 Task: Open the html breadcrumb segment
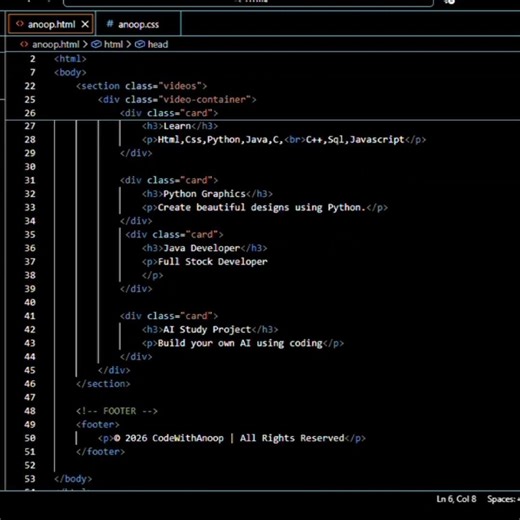coord(113,44)
